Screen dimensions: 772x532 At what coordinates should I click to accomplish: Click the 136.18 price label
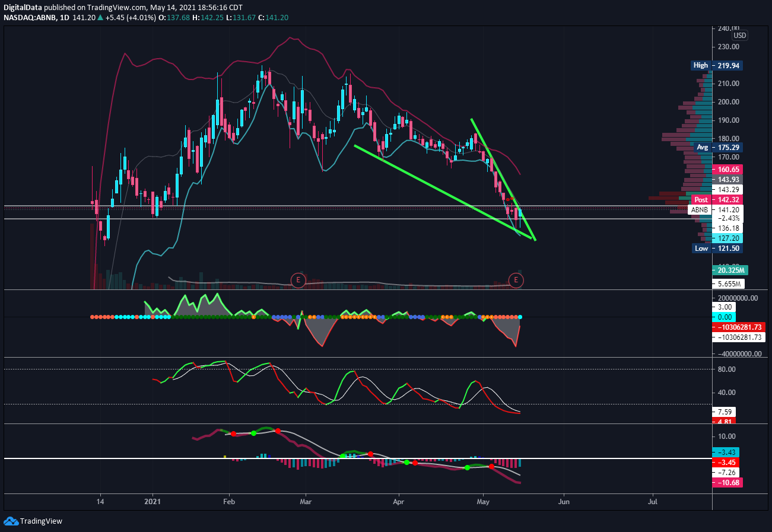coord(727,228)
